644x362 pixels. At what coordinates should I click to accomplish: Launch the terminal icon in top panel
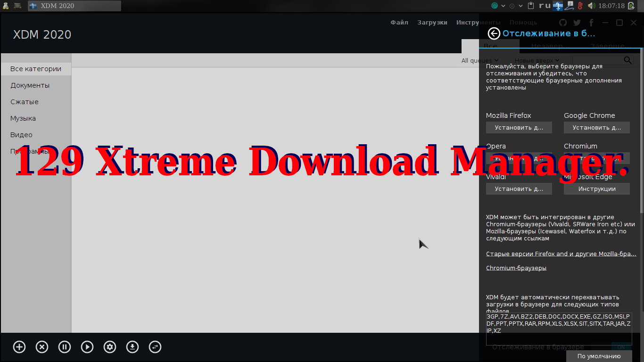click(x=17, y=6)
